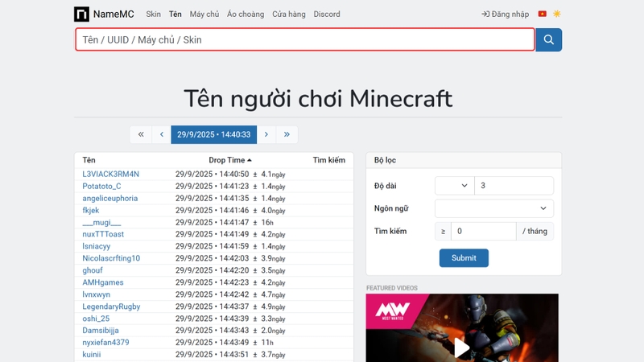Open the Độ dài comparison dropdown
This screenshot has width=644, height=362.
click(455, 186)
